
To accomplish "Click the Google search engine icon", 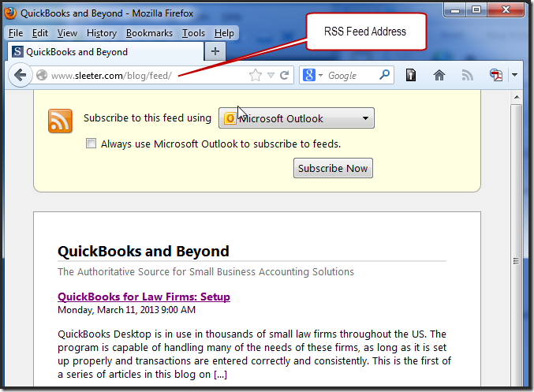I will pos(309,75).
